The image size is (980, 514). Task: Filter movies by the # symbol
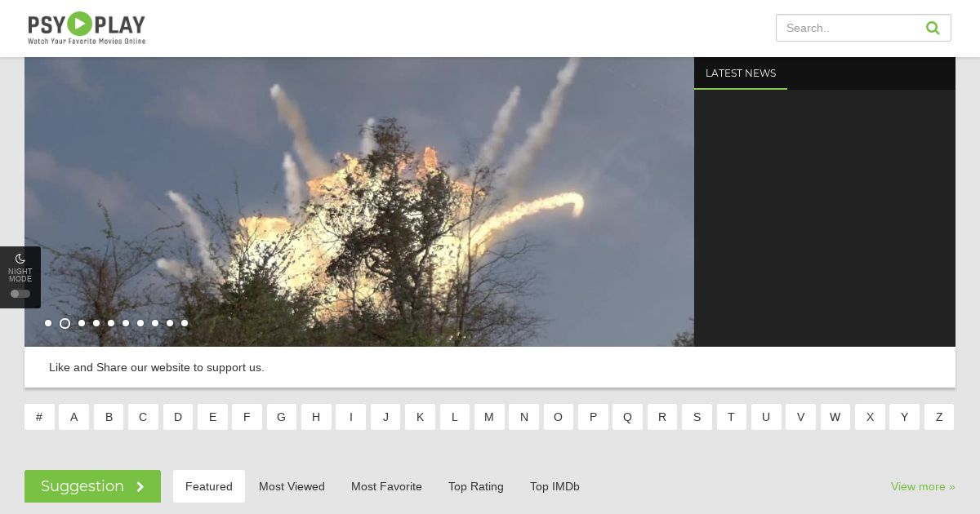pos(39,417)
